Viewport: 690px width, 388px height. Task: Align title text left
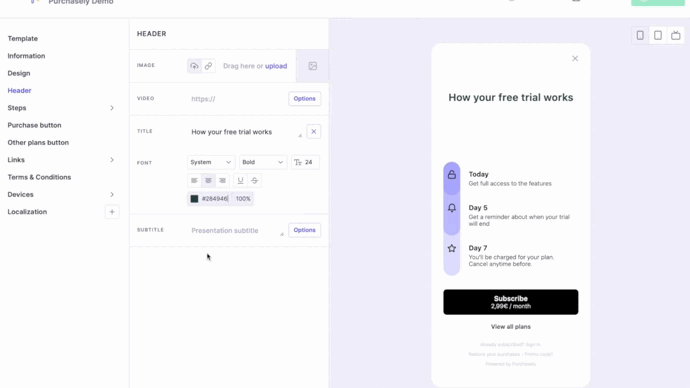tap(194, 180)
